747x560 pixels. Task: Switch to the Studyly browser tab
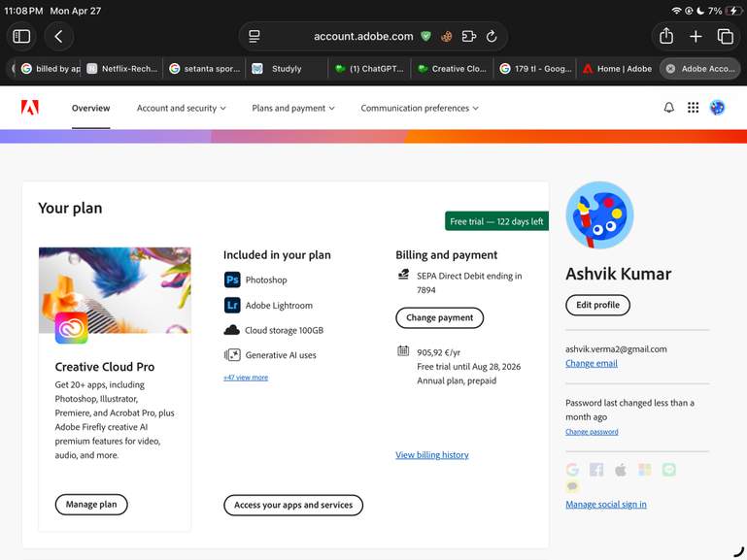[x=287, y=69]
